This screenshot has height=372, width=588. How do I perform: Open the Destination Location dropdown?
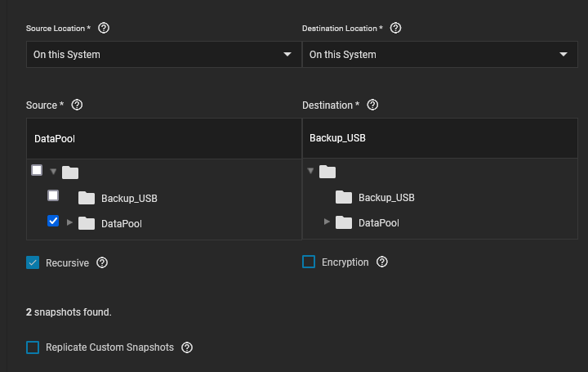(x=439, y=55)
